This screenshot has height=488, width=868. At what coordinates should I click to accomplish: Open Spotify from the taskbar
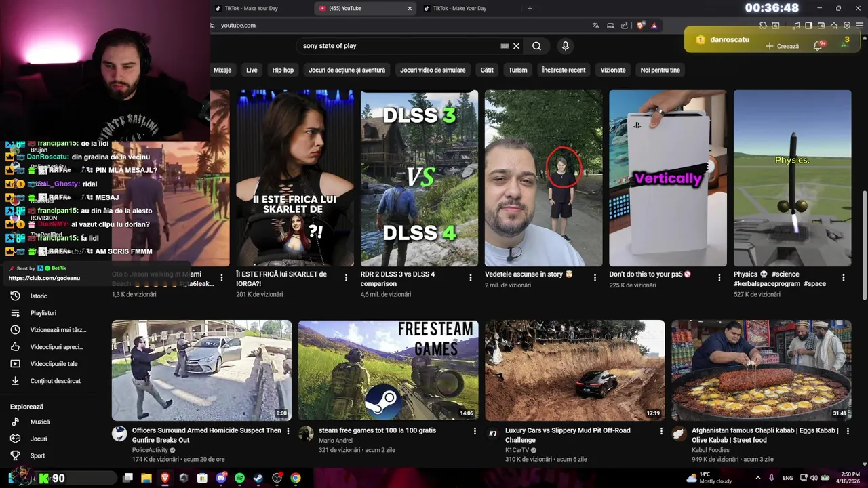pyautogui.click(x=239, y=479)
